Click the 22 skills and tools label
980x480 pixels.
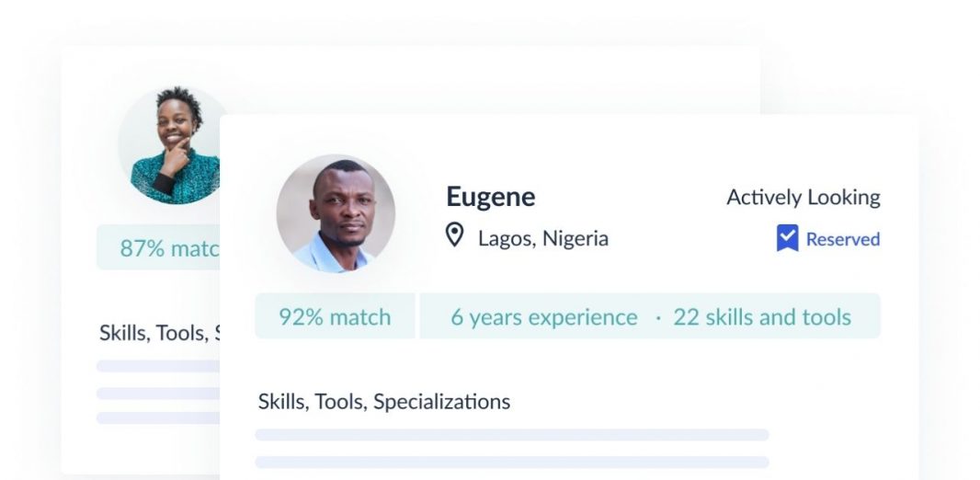762,317
